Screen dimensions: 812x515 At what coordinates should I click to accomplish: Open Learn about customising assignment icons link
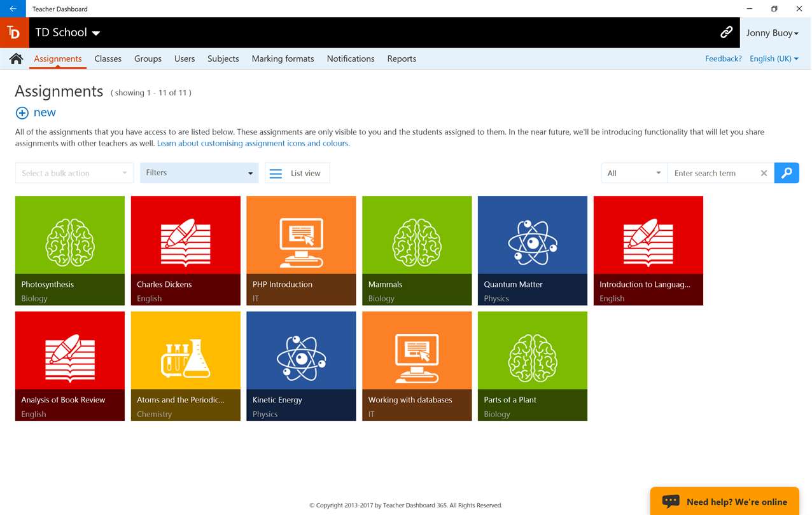[253, 143]
